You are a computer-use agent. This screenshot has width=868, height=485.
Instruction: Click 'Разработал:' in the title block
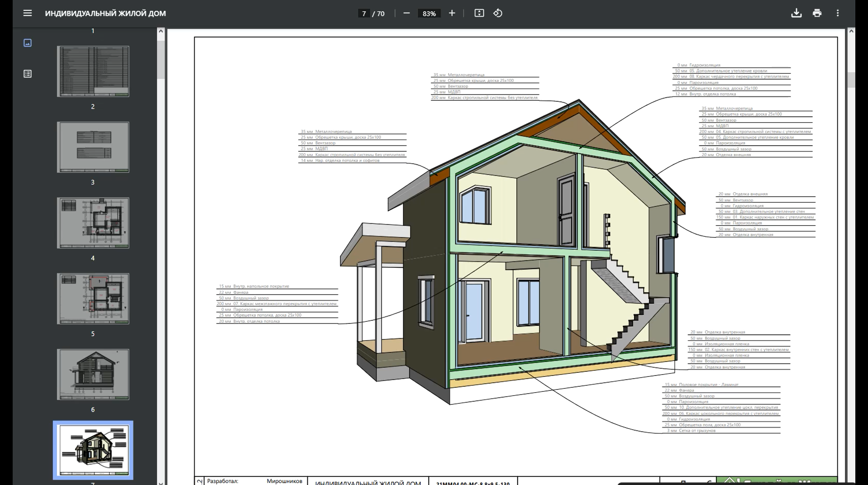pos(223,481)
